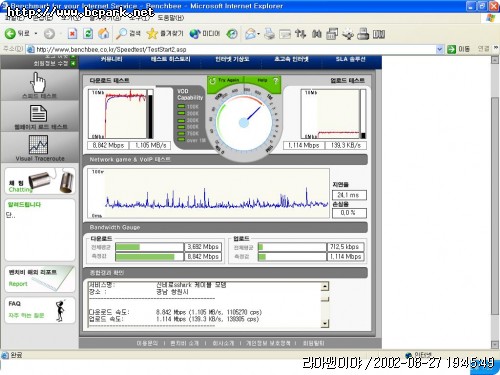Viewport: 500px width, 375px height.
Task: Open the History clock icon in toolbar
Action: tap(232, 34)
